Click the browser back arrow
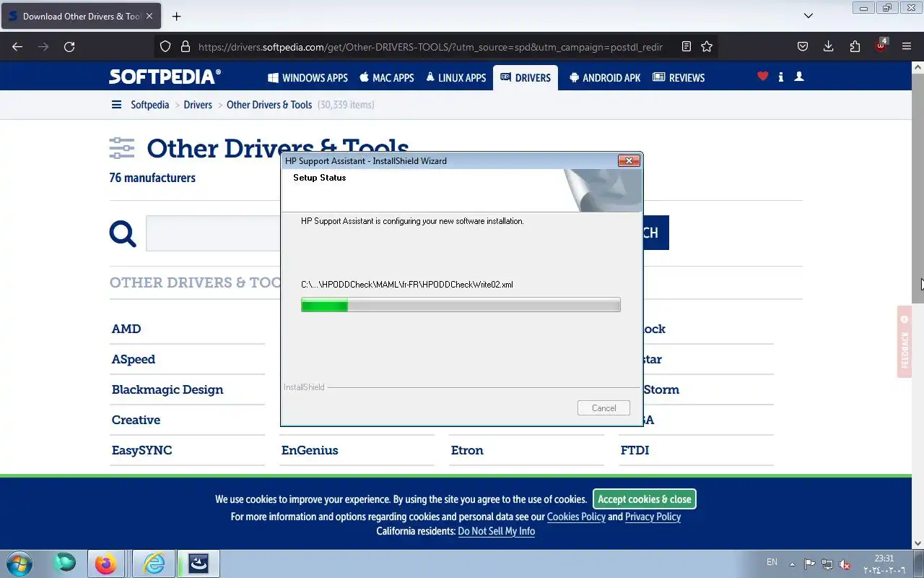 click(x=17, y=46)
